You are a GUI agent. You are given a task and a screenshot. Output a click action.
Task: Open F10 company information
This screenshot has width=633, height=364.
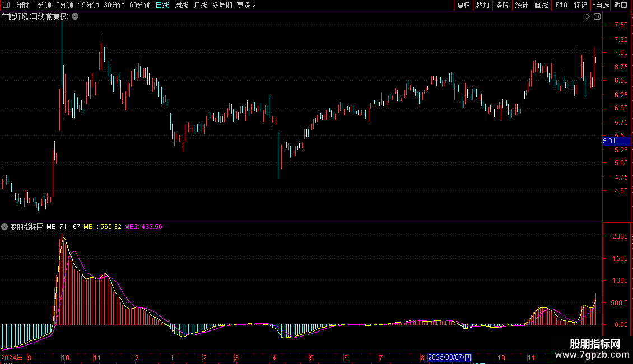pyautogui.click(x=561, y=5)
